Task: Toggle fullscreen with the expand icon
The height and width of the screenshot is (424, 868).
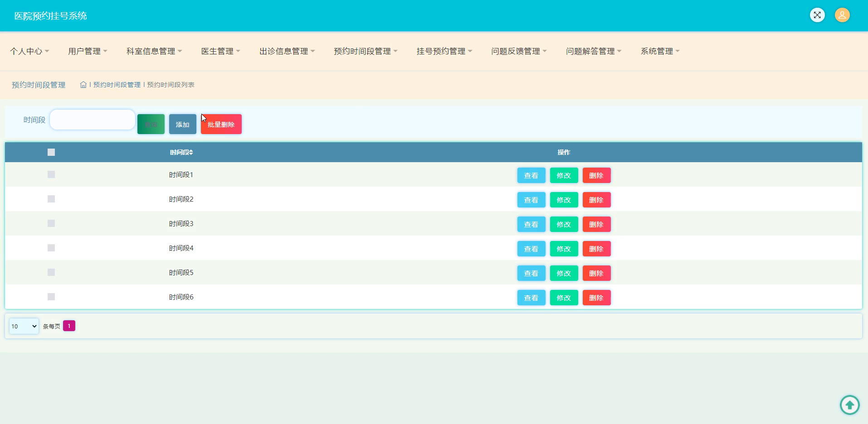Action: (x=817, y=15)
